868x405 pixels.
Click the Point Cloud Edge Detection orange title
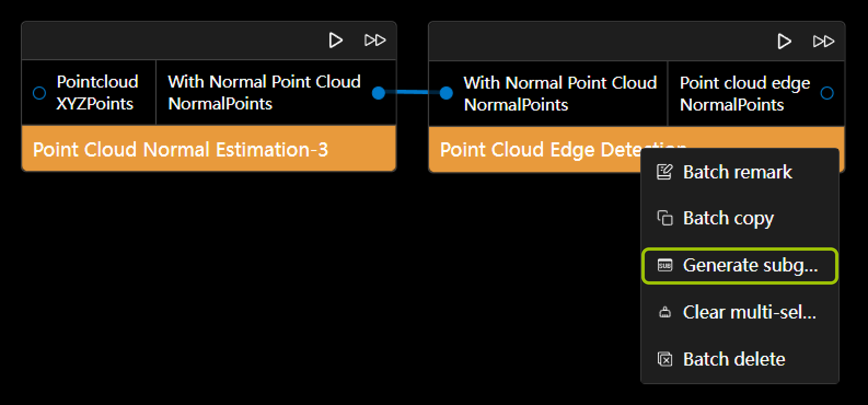click(536, 149)
